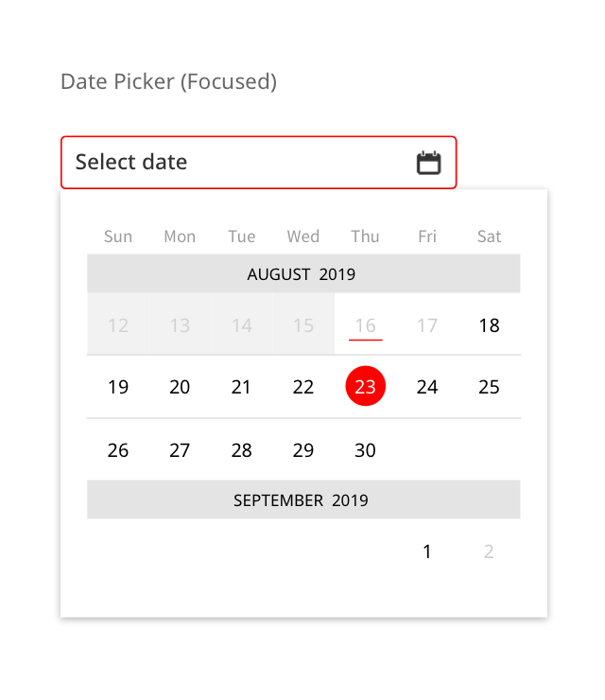This screenshot has height=700, width=605.
Task: Pick August 28 on the calendar
Action: (242, 450)
